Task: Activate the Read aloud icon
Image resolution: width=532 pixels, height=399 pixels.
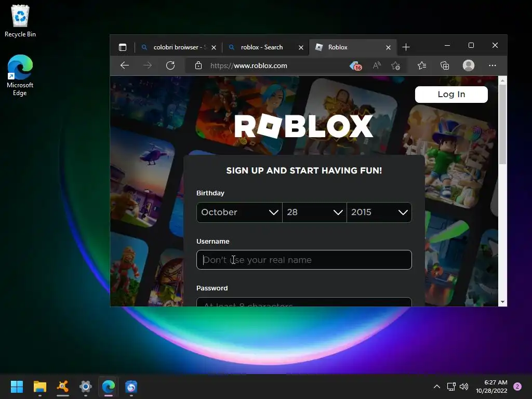Action: coord(377,65)
